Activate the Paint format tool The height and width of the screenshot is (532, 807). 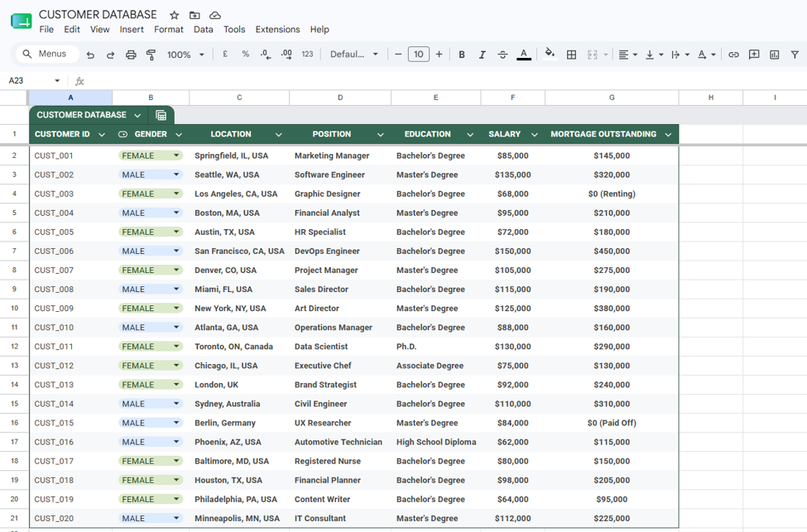coord(151,55)
